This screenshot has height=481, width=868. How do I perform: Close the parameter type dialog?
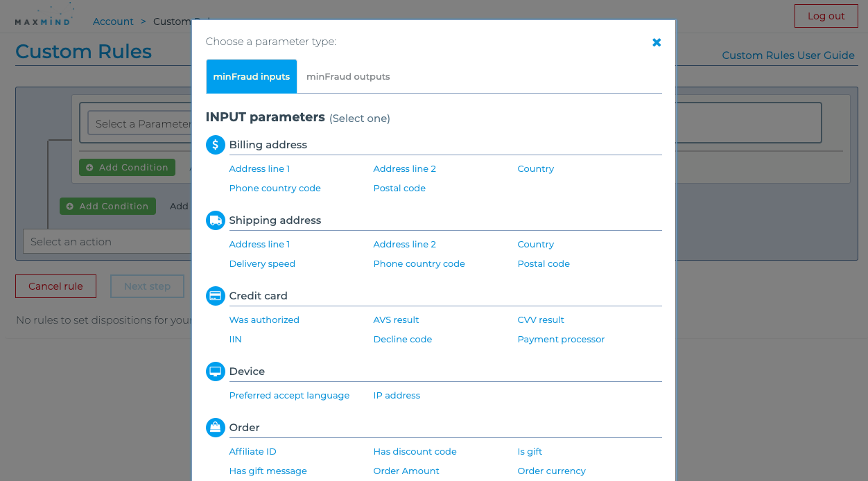click(657, 42)
